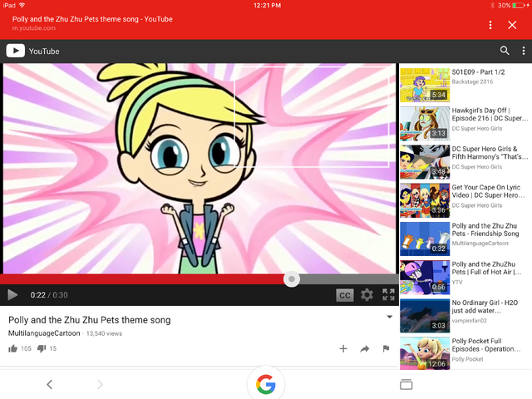Open the tabs switcher icon
Viewport: 532px width, 399px height.
click(x=406, y=384)
